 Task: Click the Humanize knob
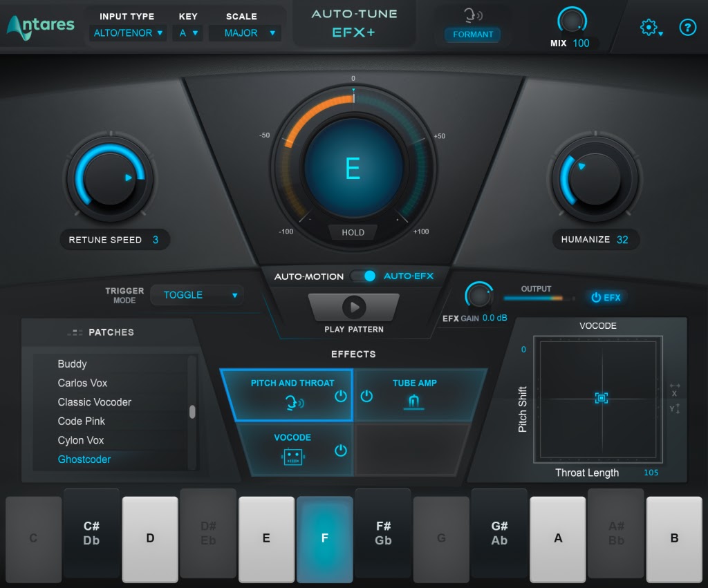[595, 179]
